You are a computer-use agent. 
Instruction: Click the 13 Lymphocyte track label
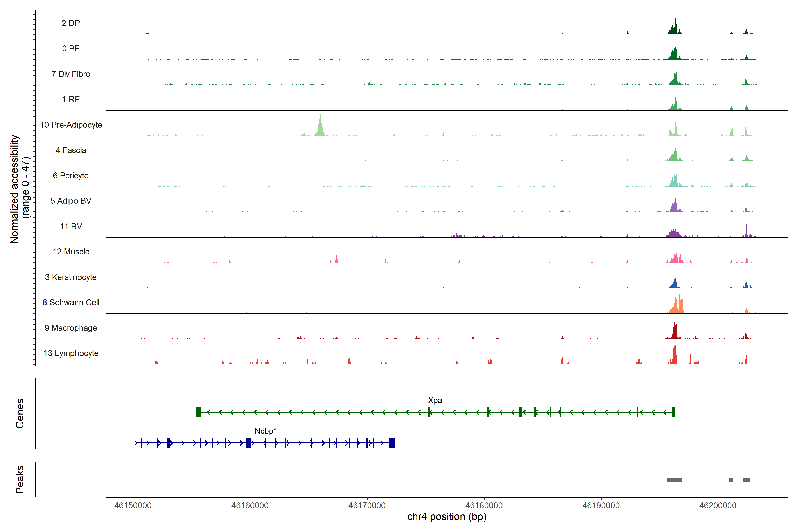[71, 353]
